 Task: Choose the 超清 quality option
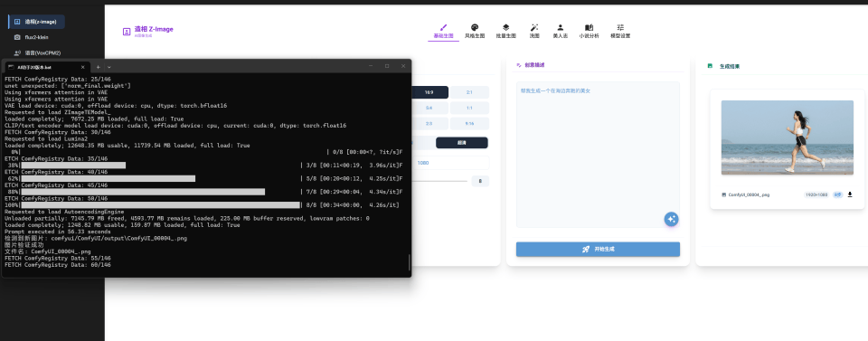[x=462, y=143]
